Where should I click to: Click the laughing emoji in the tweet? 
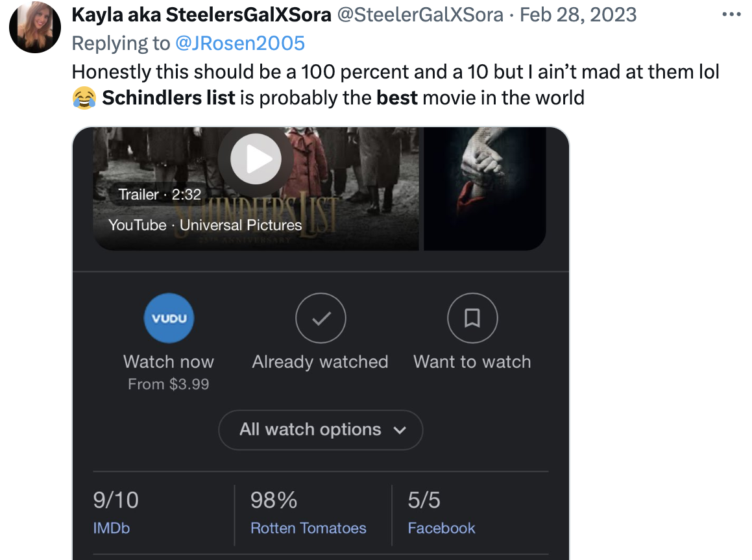[x=84, y=97]
